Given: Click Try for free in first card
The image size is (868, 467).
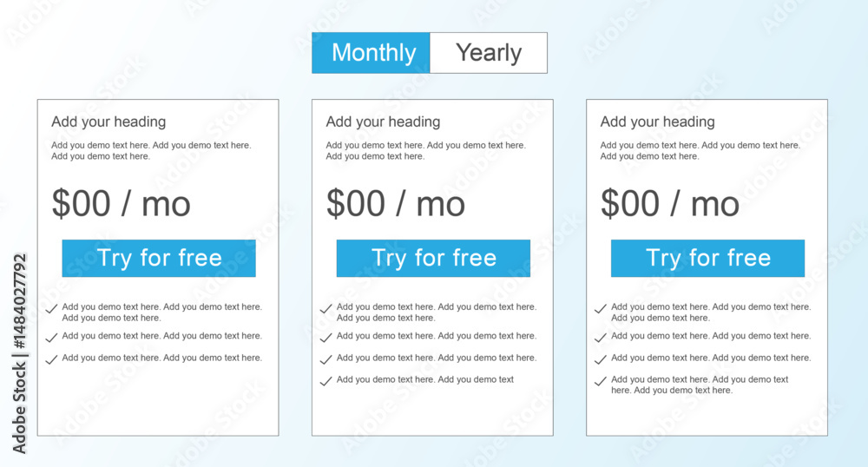Looking at the screenshot, I should pos(159,259).
